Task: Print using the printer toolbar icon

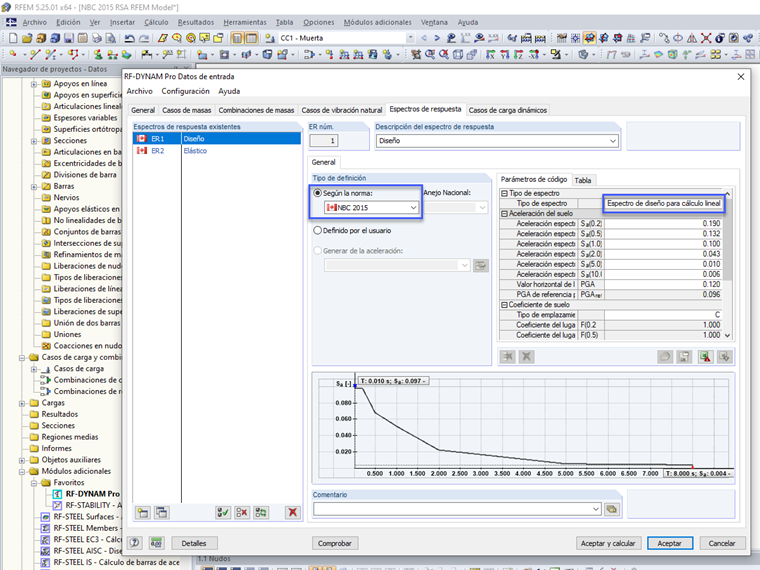Action: click(97, 38)
